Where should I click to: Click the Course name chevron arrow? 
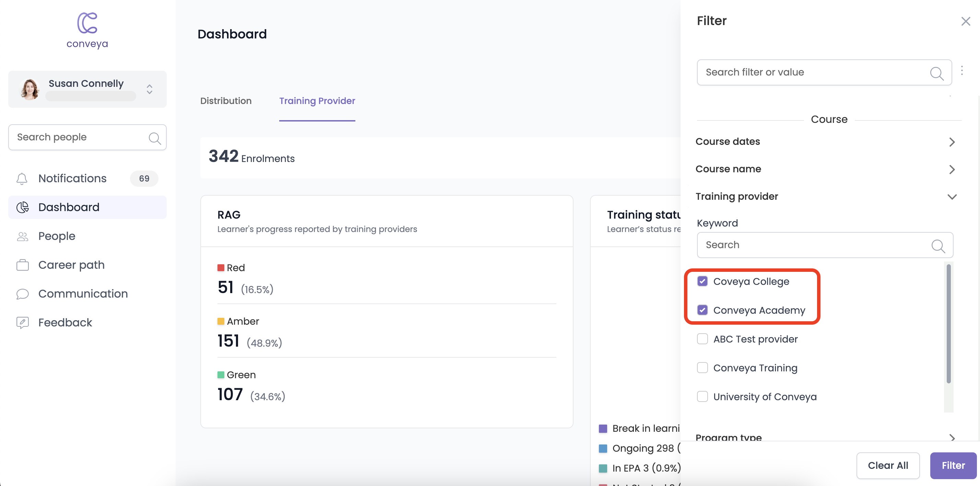tap(952, 169)
